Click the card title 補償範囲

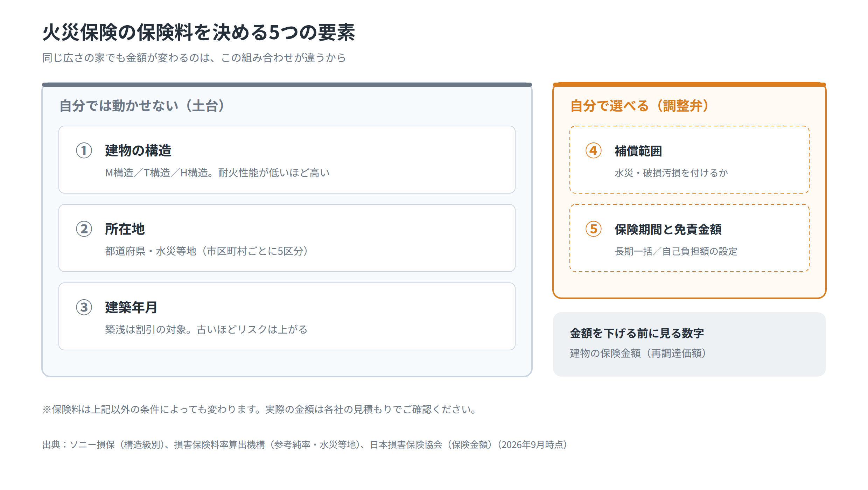click(x=638, y=151)
